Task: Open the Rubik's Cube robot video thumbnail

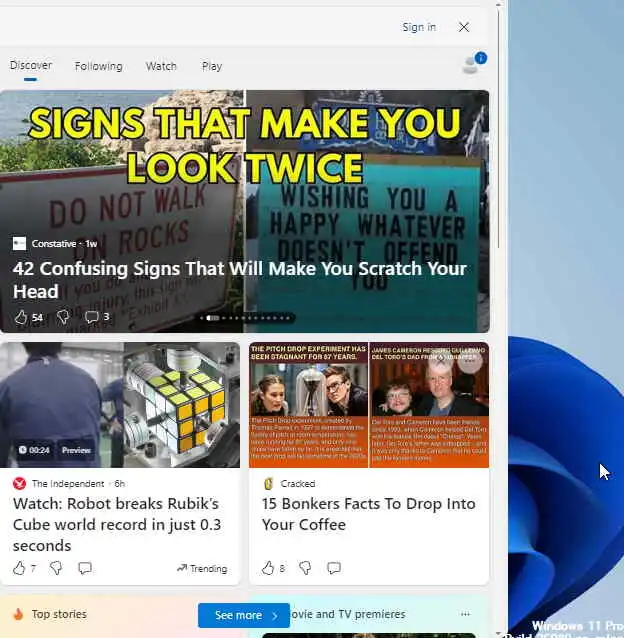Action: coord(120,405)
